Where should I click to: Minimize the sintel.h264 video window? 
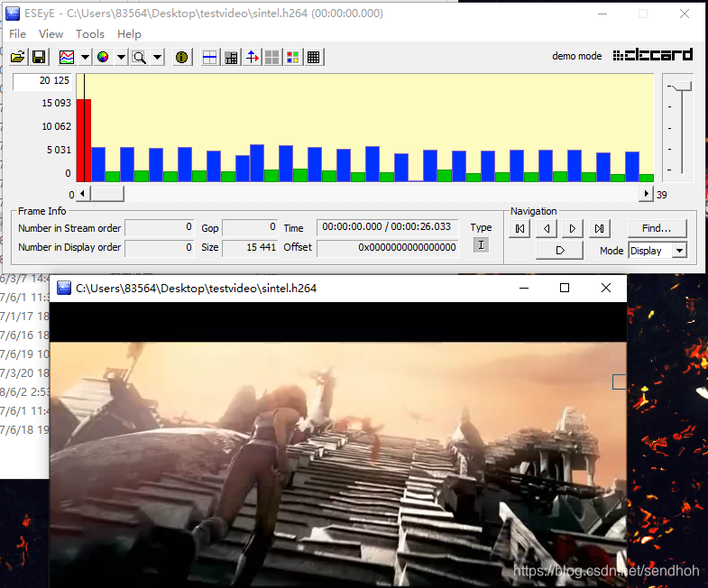click(x=524, y=288)
